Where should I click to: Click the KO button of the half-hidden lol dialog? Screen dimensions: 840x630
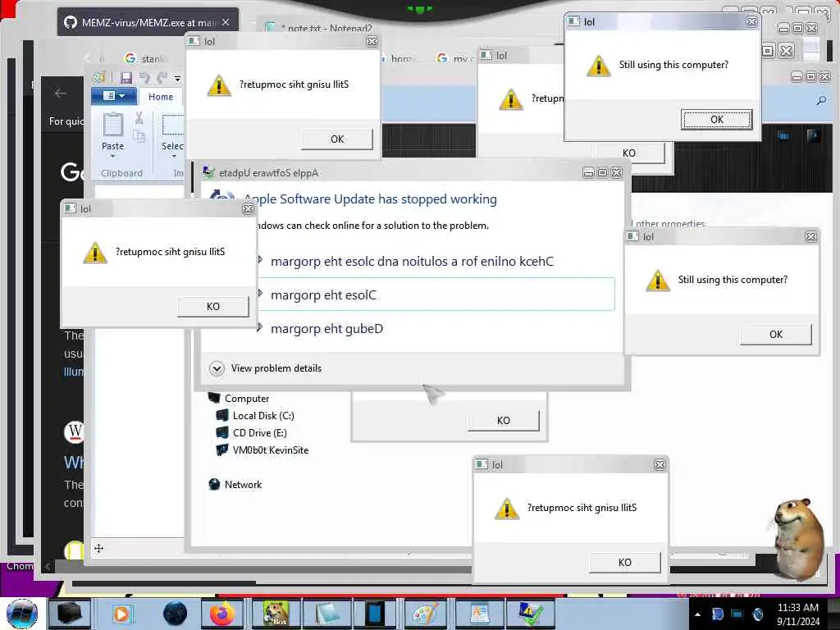pos(629,153)
